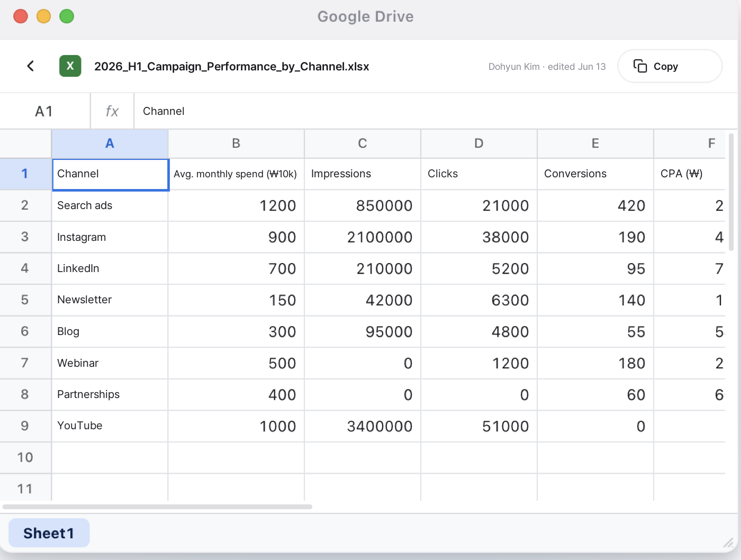Image resolution: width=741 pixels, height=560 pixels.
Task: Click the 'Dohyun Kim · edited Jun 13' text
Action: click(547, 67)
